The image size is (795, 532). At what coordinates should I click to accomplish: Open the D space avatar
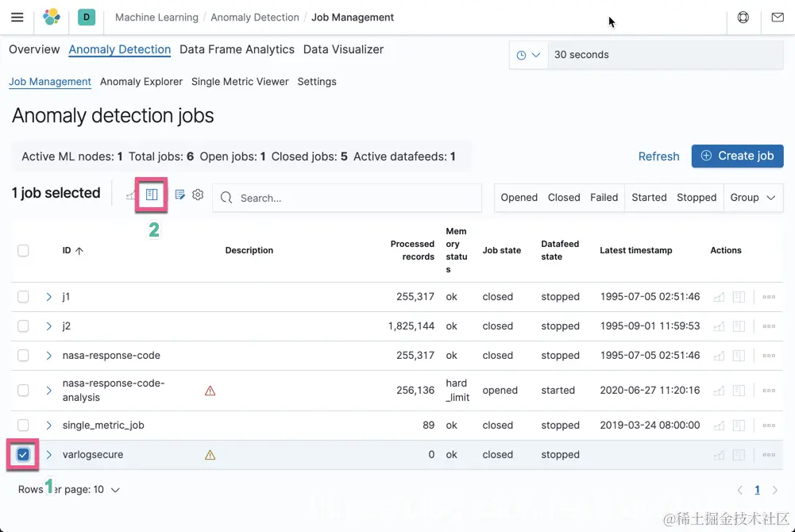tap(87, 17)
